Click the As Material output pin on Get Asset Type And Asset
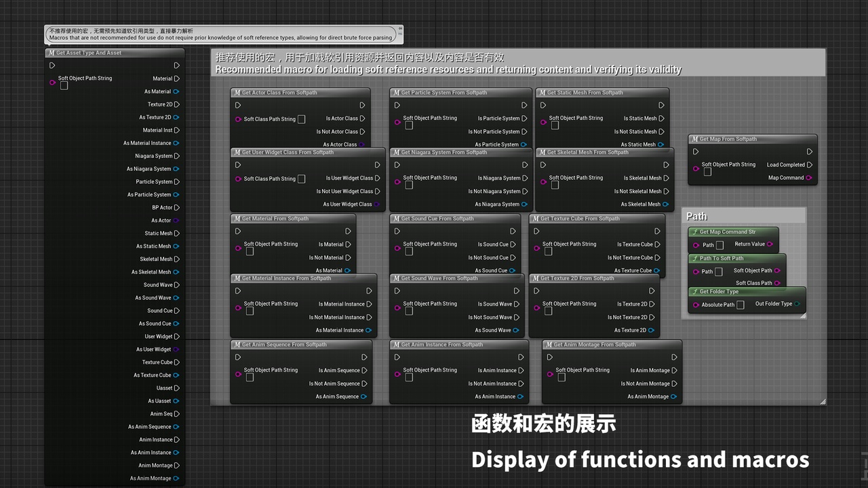 [x=176, y=91]
